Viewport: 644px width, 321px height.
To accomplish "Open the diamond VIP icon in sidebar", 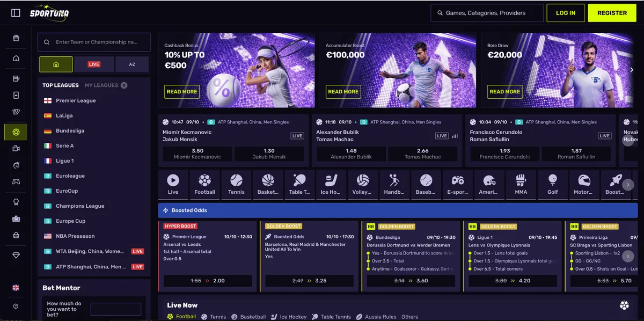I will pos(16,256).
